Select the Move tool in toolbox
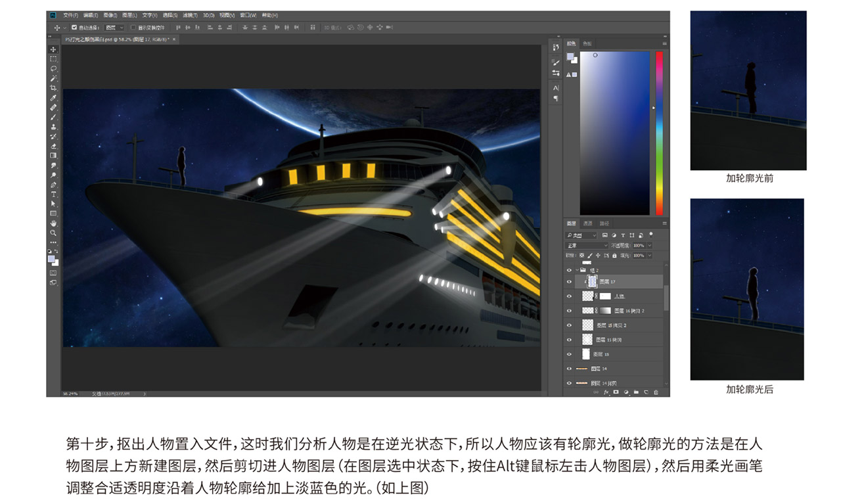 (x=53, y=49)
